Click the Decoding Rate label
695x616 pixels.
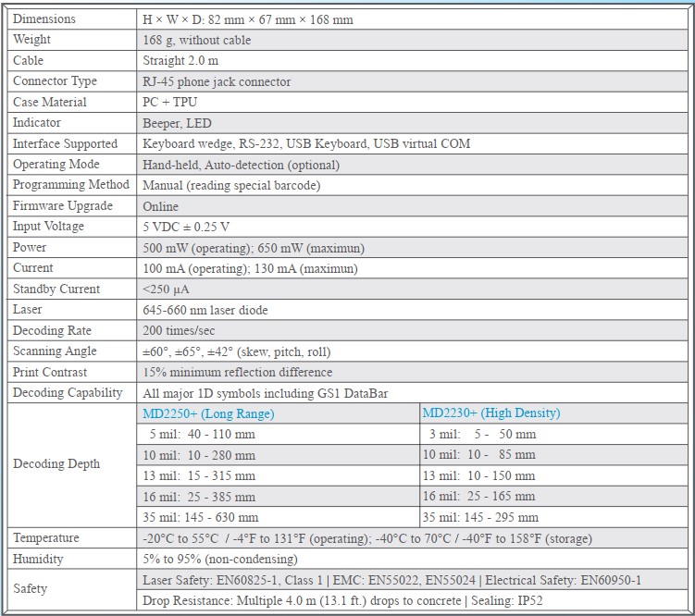tap(52, 330)
